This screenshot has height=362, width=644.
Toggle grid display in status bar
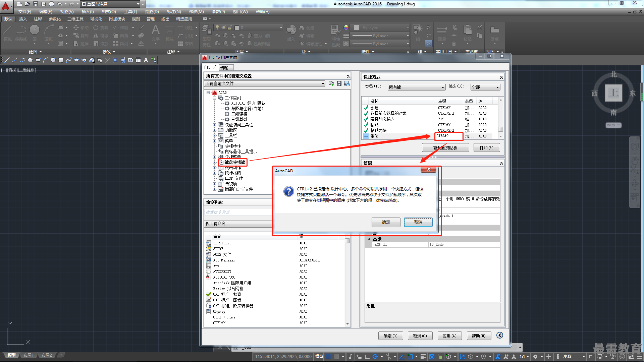(x=328, y=357)
